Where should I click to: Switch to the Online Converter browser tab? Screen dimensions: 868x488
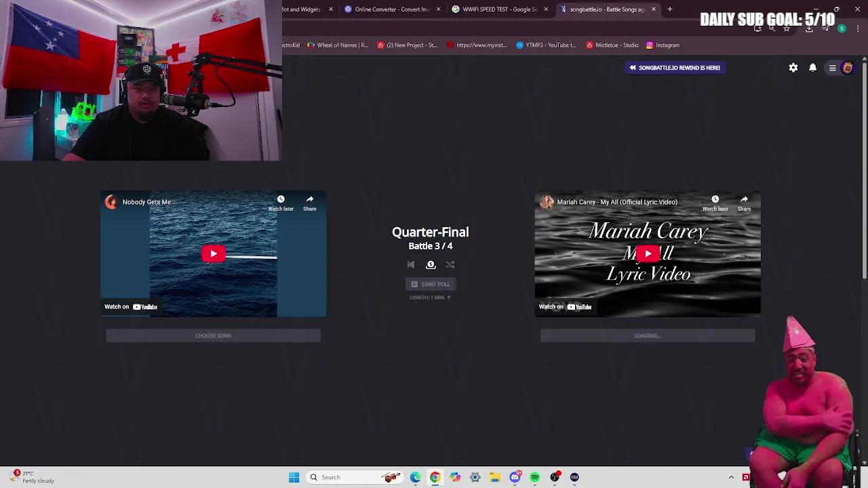coord(392,9)
